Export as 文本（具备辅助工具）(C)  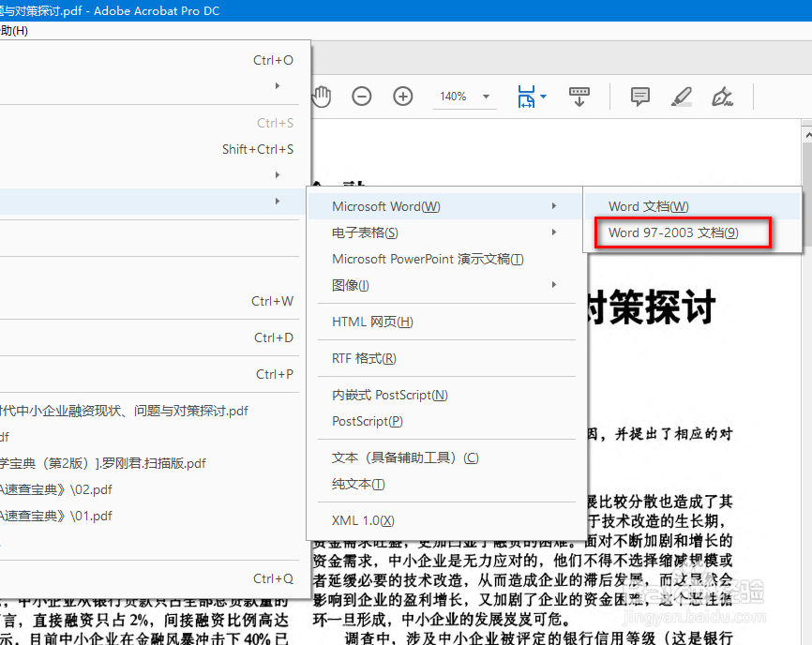[x=444, y=457]
